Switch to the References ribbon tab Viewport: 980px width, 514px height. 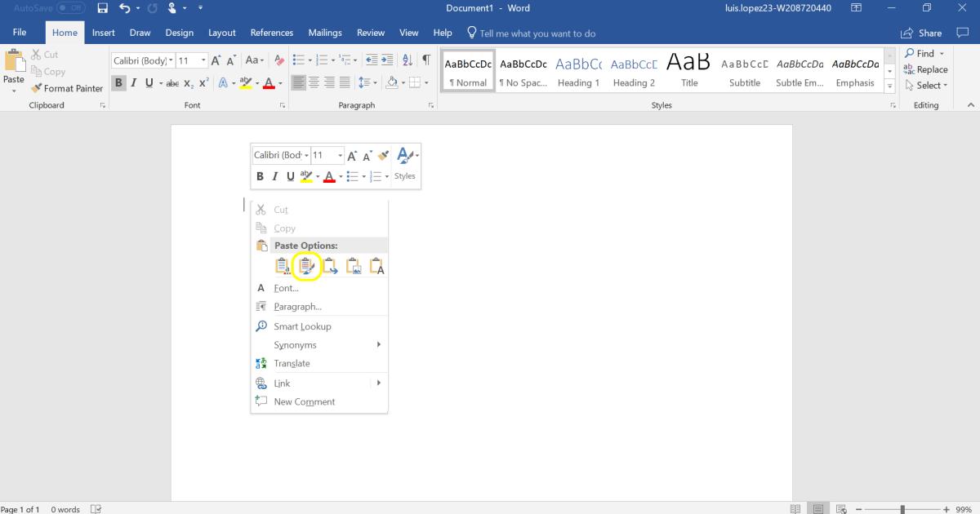coord(271,33)
